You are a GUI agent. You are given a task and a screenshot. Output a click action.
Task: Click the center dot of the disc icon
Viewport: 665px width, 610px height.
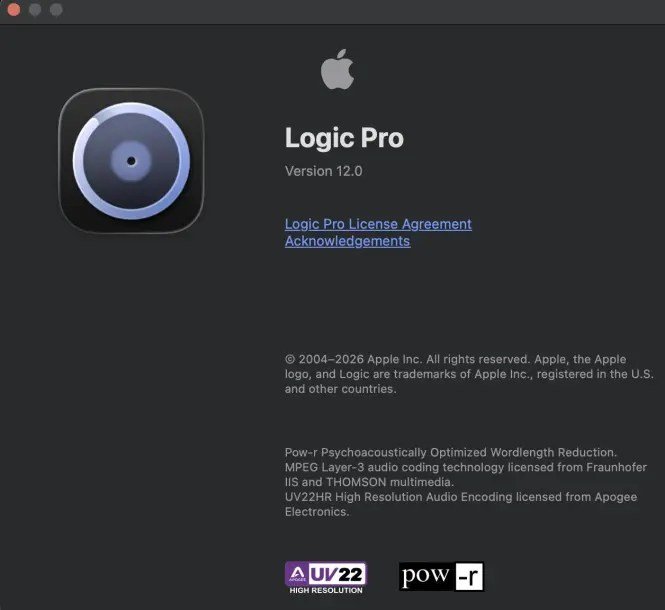131,161
